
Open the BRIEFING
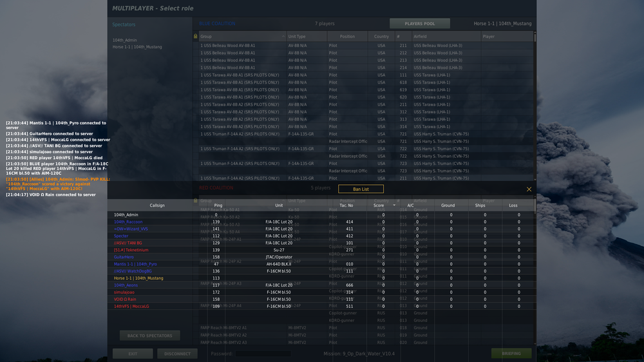pyautogui.click(x=511, y=354)
